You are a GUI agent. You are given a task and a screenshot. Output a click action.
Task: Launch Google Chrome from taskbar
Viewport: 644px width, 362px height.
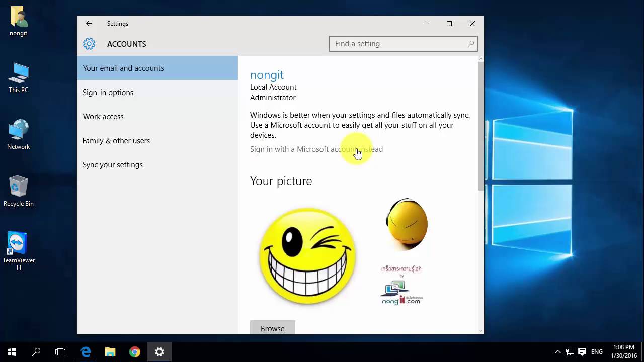[x=134, y=352]
